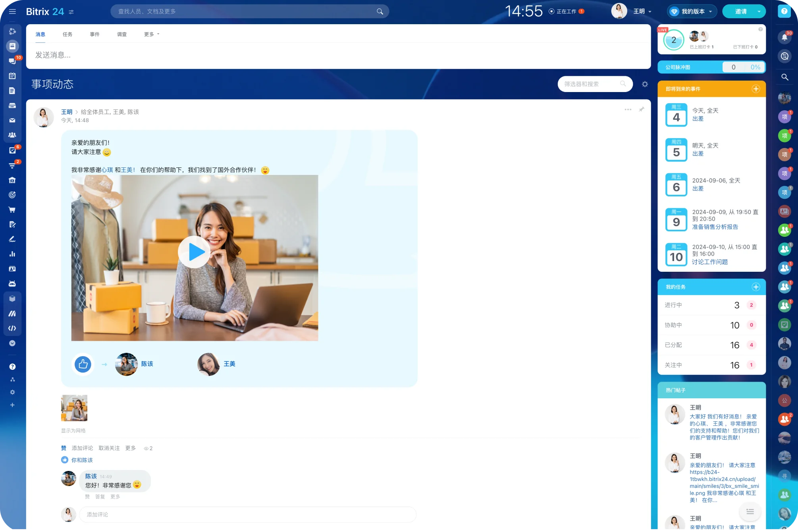Toggle the main hamburger menu
Screen dimensions: 798x532
click(12, 12)
